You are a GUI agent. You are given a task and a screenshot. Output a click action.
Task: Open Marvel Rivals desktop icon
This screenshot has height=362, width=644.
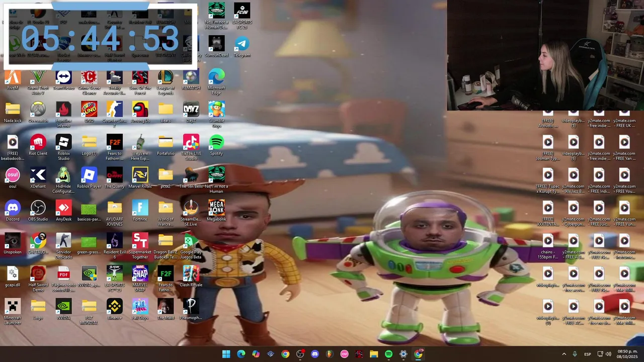(140, 178)
